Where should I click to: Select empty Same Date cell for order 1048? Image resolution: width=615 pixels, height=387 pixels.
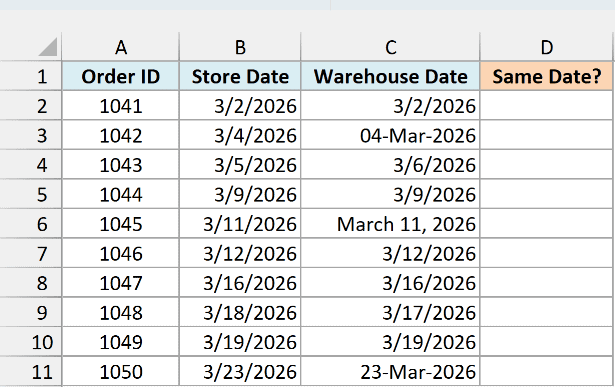tap(547, 313)
